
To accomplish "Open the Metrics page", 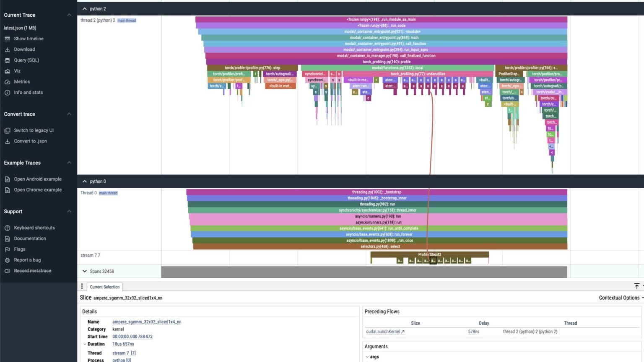I will point(22,82).
